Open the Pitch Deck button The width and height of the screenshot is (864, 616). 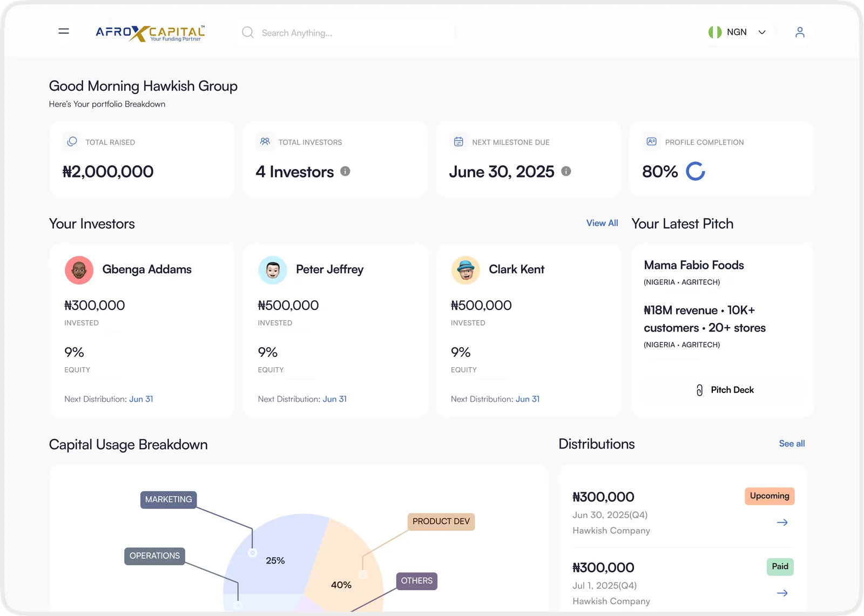724,390
